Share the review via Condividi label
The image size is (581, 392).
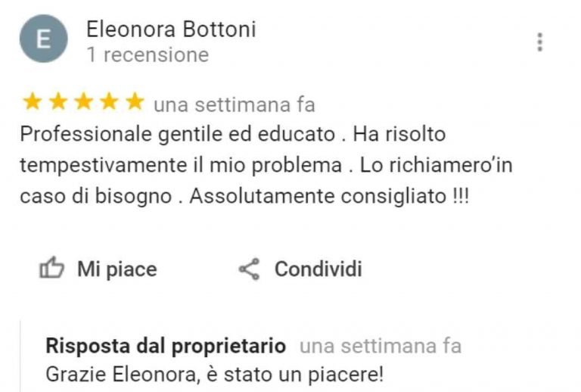click(x=318, y=269)
